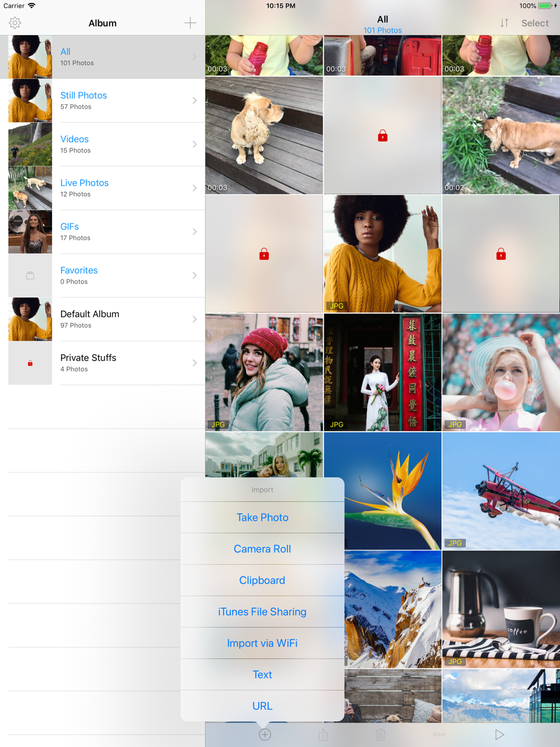Tap the Live Photos album dog thumbnail
The image size is (560, 747).
30,188
